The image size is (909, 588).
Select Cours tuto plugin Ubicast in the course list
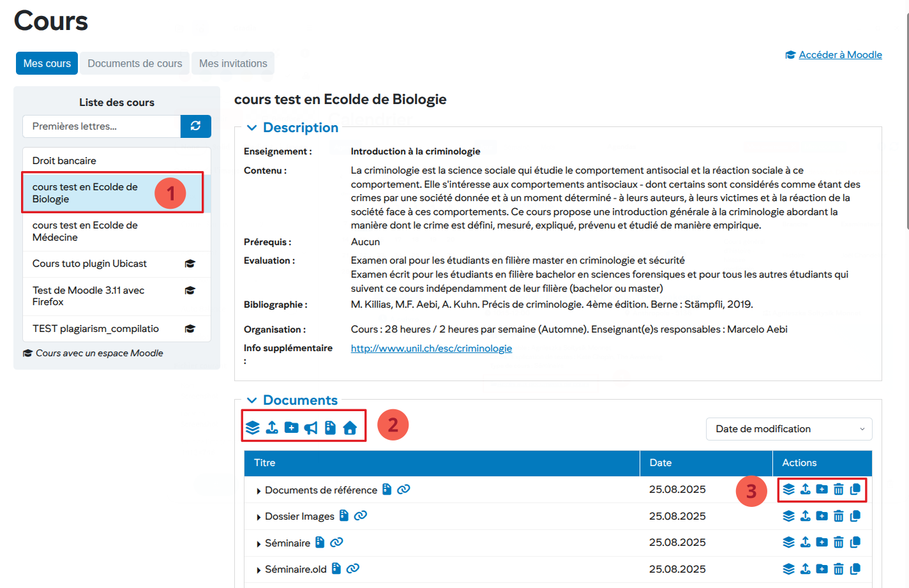pyautogui.click(x=89, y=264)
